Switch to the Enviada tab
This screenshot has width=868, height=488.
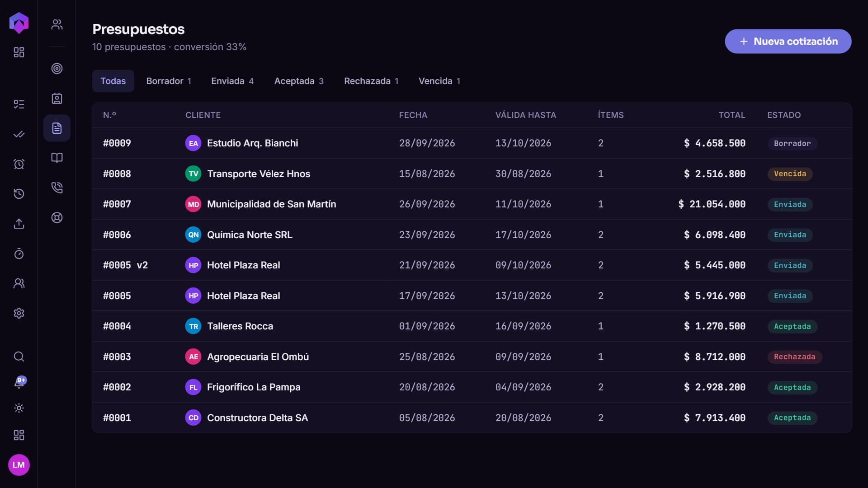tap(232, 81)
